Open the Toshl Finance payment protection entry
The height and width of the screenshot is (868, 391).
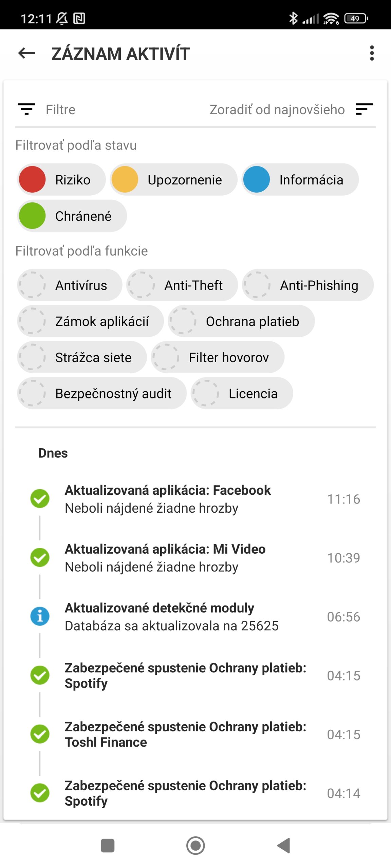(x=185, y=734)
